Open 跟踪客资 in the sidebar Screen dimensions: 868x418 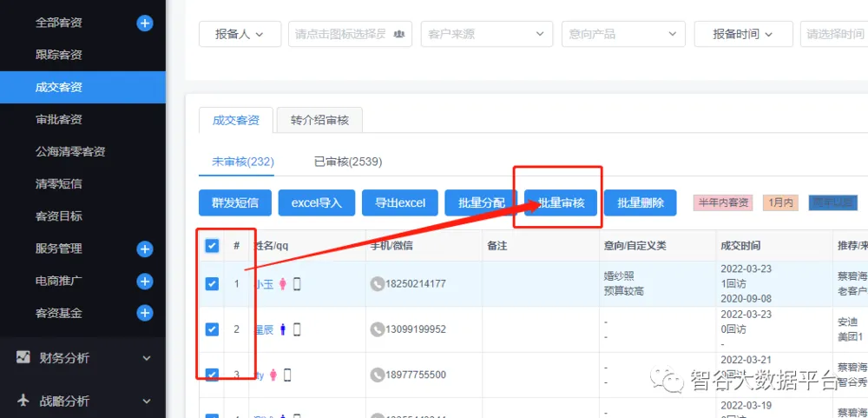59,55
